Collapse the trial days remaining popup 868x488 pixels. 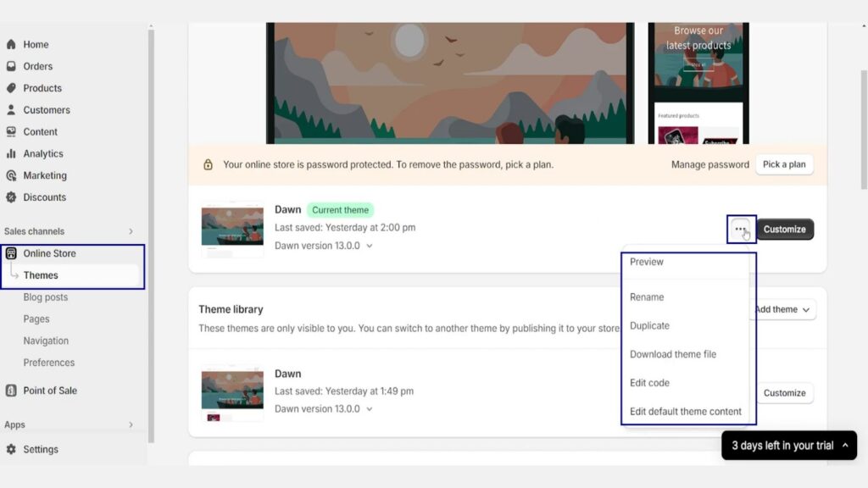[x=844, y=445]
